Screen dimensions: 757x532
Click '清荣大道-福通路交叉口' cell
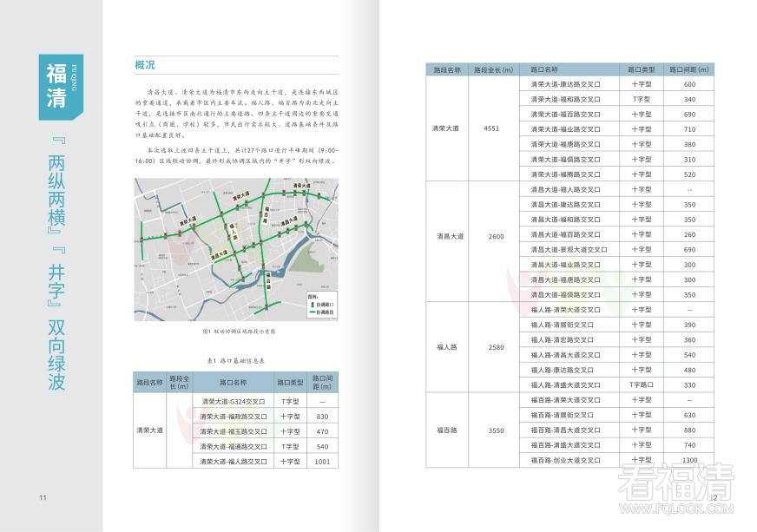pos(234,447)
